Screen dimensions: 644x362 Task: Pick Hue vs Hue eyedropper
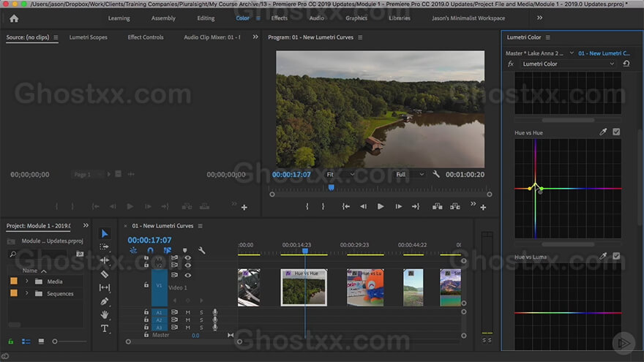[603, 132]
